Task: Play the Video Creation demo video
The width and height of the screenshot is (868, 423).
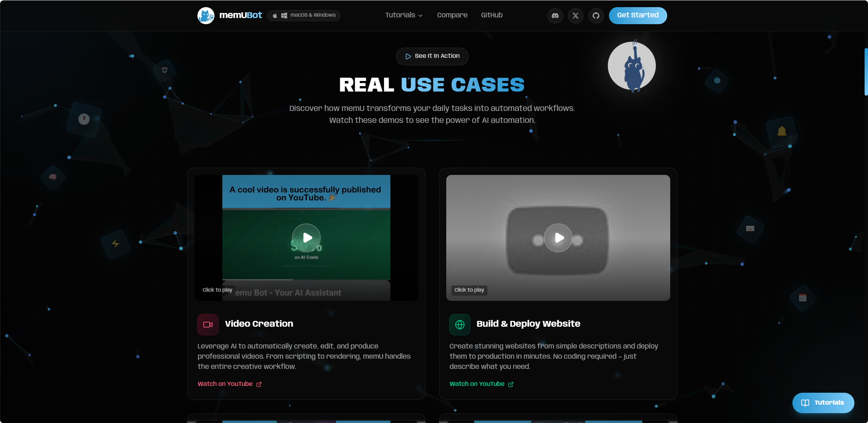Action: pos(306,238)
